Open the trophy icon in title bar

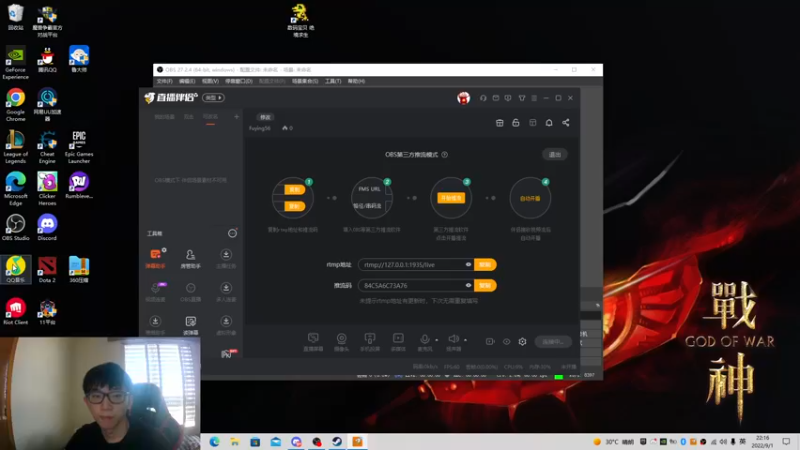[x=521, y=98]
